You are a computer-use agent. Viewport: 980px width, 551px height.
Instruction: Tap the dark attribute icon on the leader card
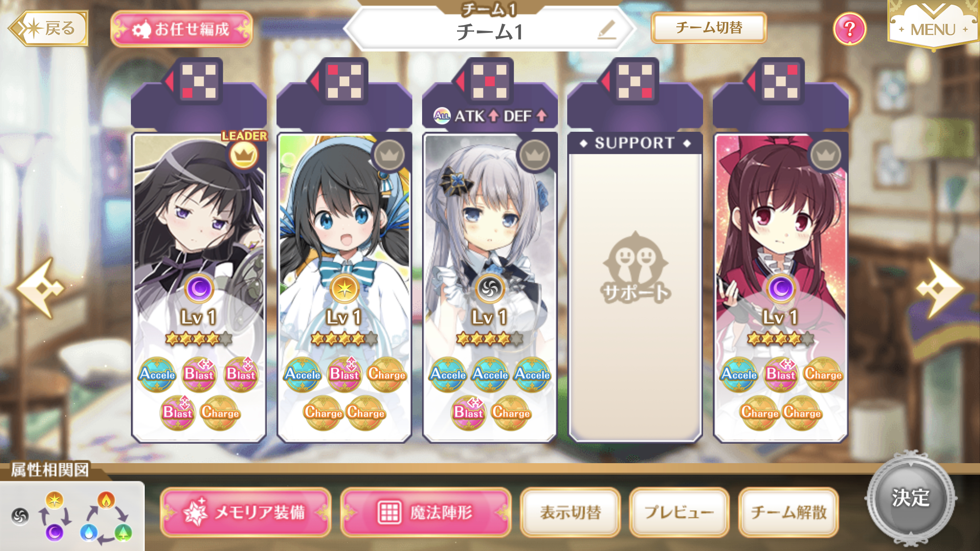pyautogui.click(x=199, y=289)
